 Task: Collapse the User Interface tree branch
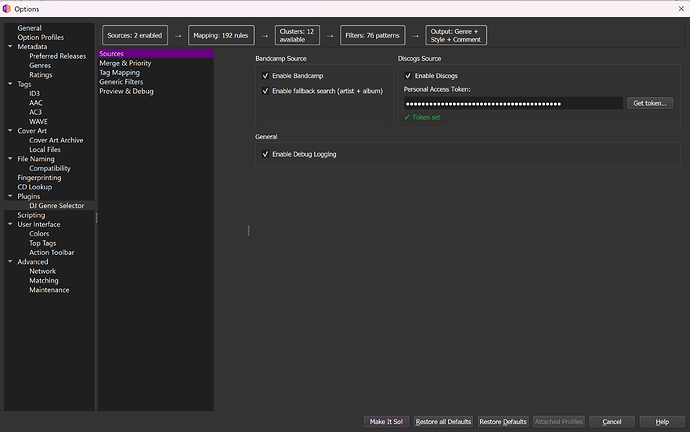pyautogui.click(x=10, y=225)
